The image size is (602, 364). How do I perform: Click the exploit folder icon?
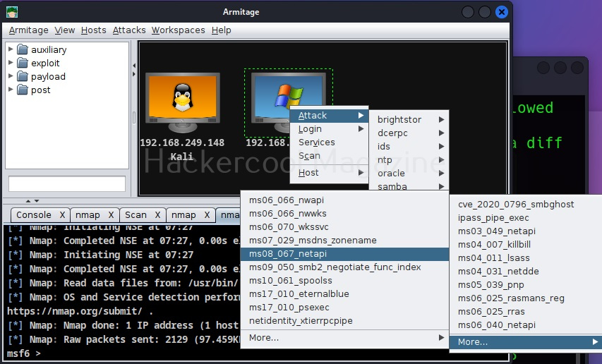(x=23, y=63)
